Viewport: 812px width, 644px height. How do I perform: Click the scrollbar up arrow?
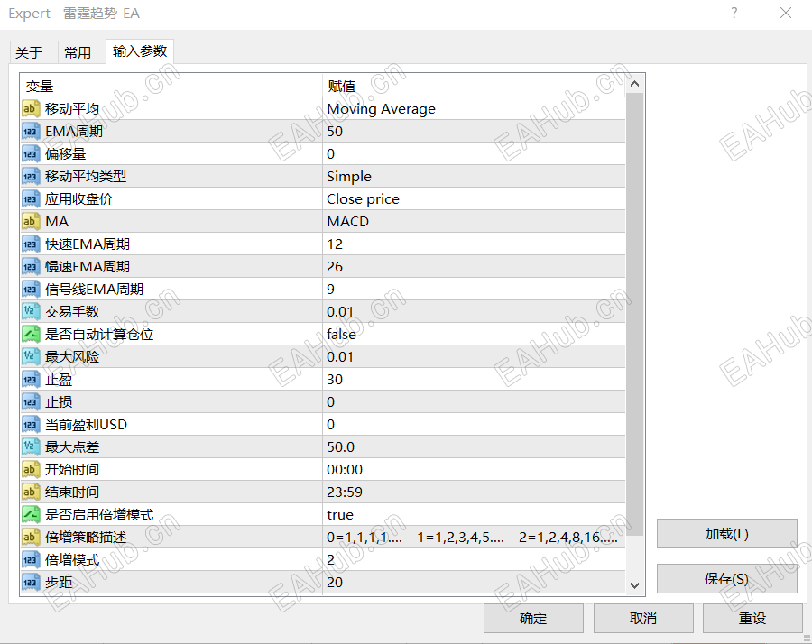[x=635, y=84]
